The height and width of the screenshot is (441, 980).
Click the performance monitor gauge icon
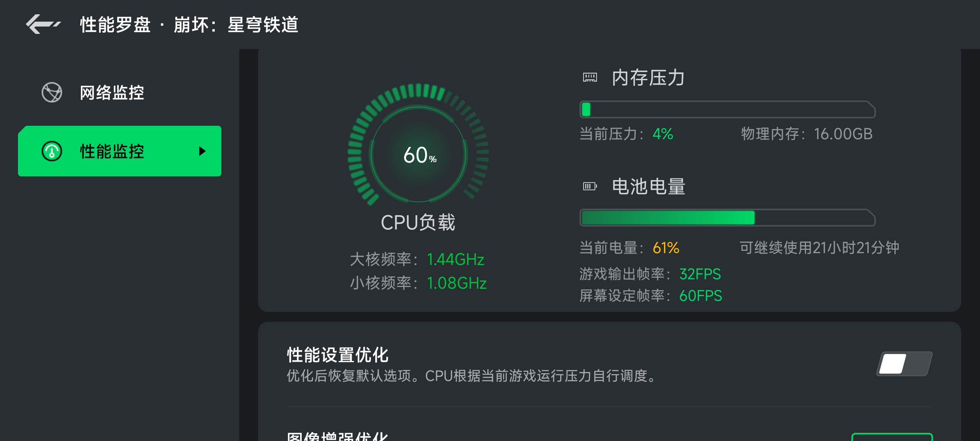click(x=52, y=151)
